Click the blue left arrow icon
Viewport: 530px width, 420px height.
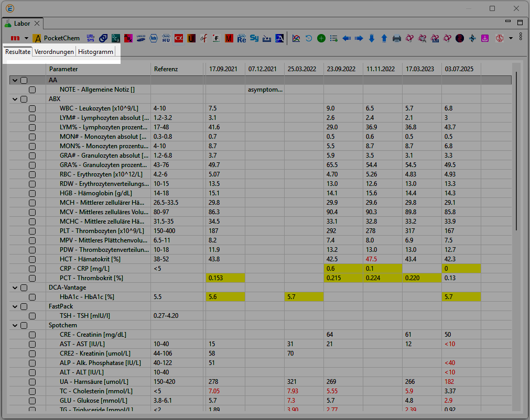(x=347, y=38)
